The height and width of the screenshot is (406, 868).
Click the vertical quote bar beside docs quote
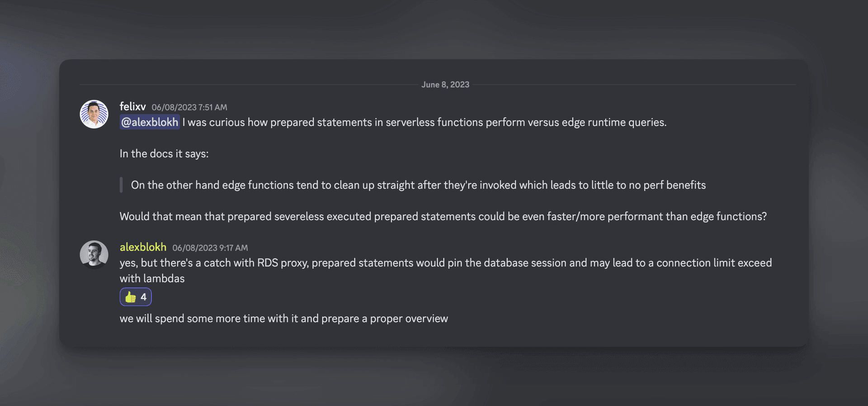click(x=121, y=185)
